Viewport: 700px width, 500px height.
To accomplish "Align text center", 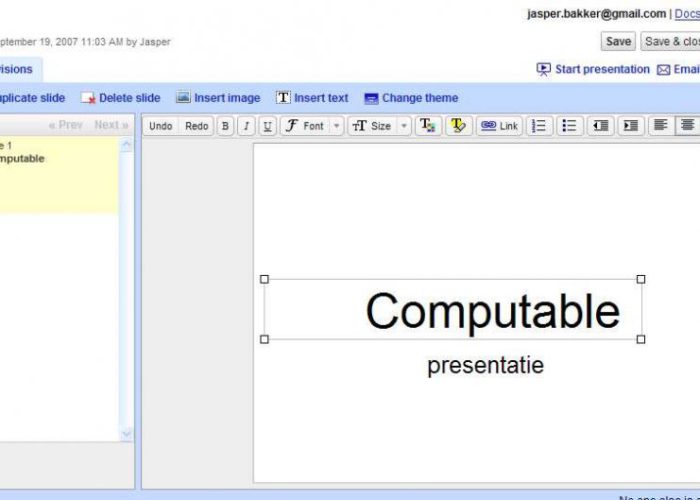I will [x=688, y=126].
